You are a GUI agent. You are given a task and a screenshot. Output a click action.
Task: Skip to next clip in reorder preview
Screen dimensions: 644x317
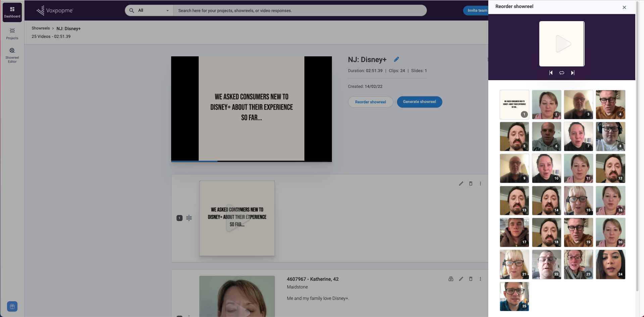pos(573,72)
